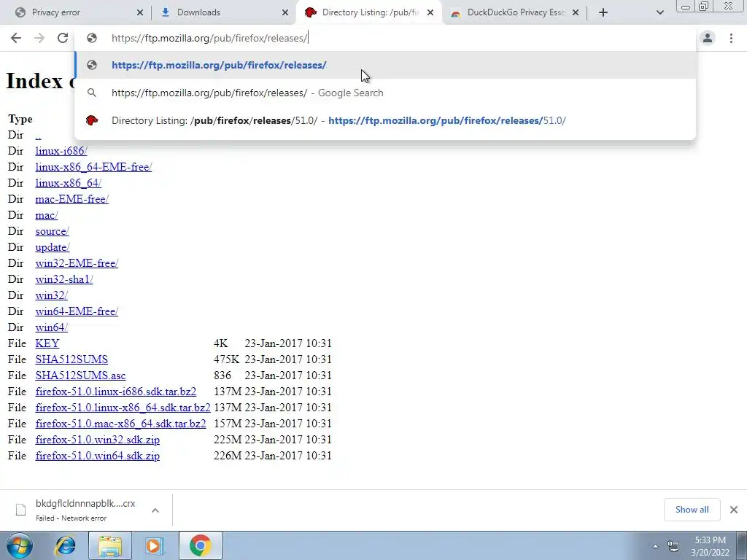Go back with the browser back arrow
The width and height of the screenshot is (747, 560).
16,38
